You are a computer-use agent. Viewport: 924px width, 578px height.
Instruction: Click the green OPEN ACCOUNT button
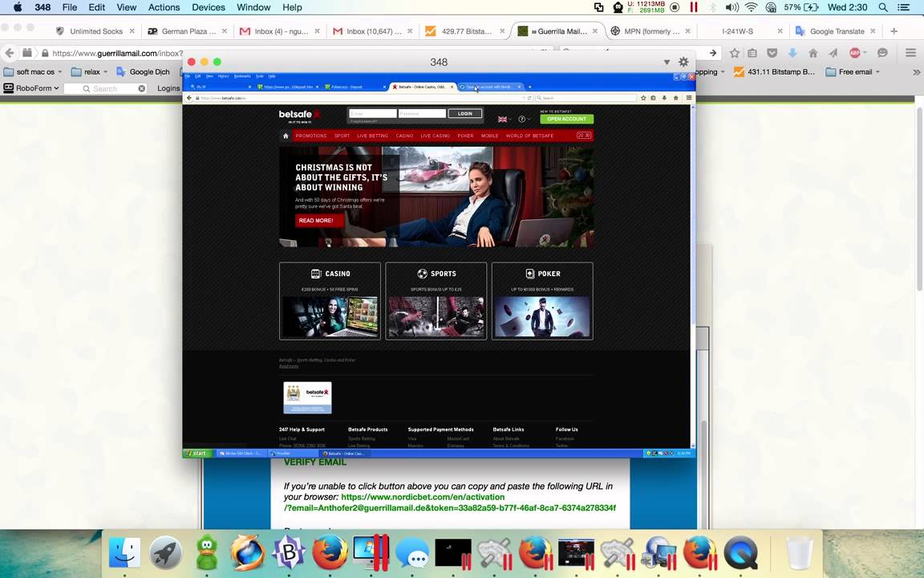pos(566,119)
